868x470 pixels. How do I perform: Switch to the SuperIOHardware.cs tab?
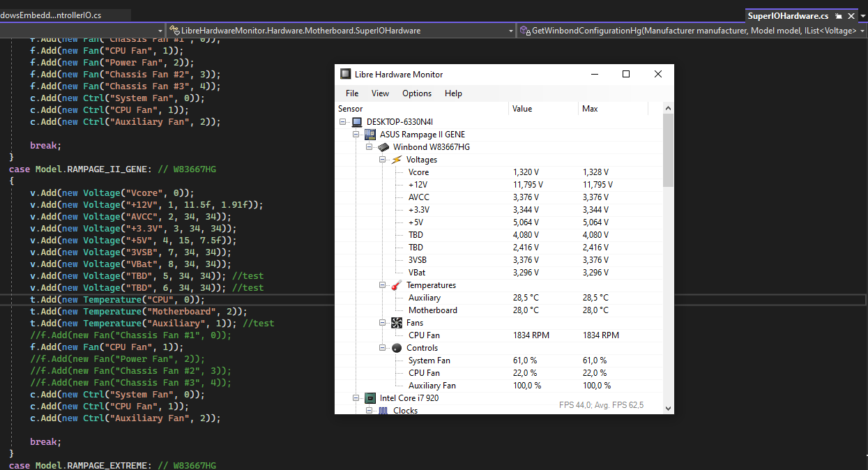[x=788, y=15]
